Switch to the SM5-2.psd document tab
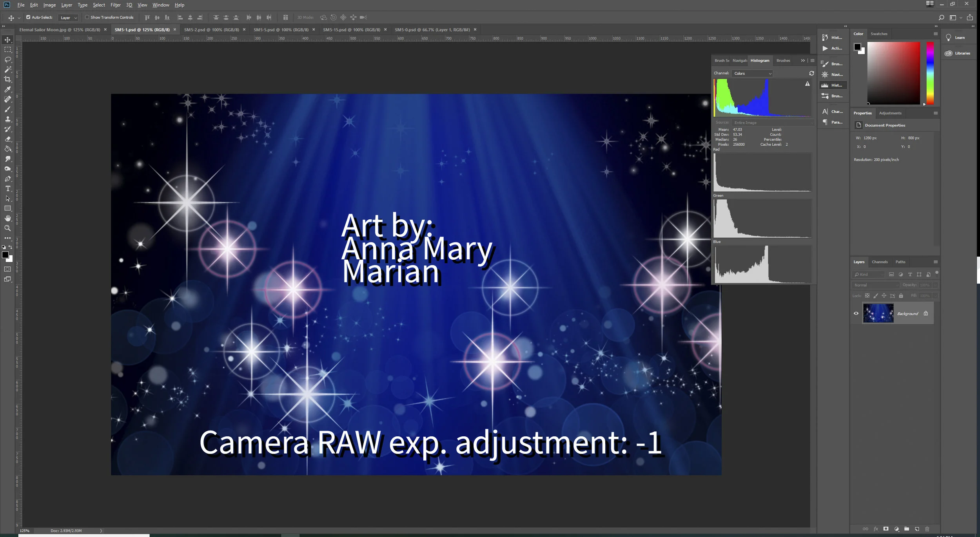The width and height of the screenshot is (980, 537). pos(211,30)
